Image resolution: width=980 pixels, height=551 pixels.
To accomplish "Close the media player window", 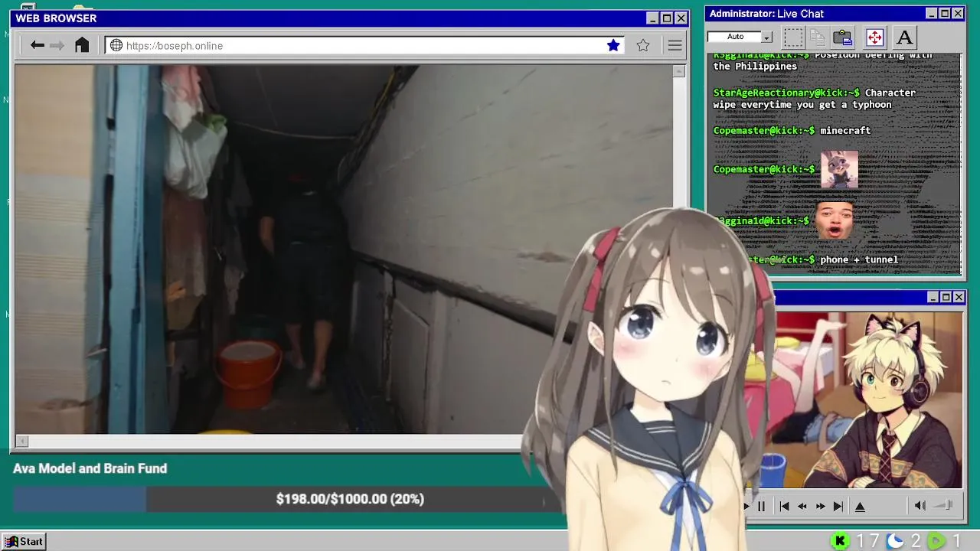I will pyautogui.click(x=959, y=297).
